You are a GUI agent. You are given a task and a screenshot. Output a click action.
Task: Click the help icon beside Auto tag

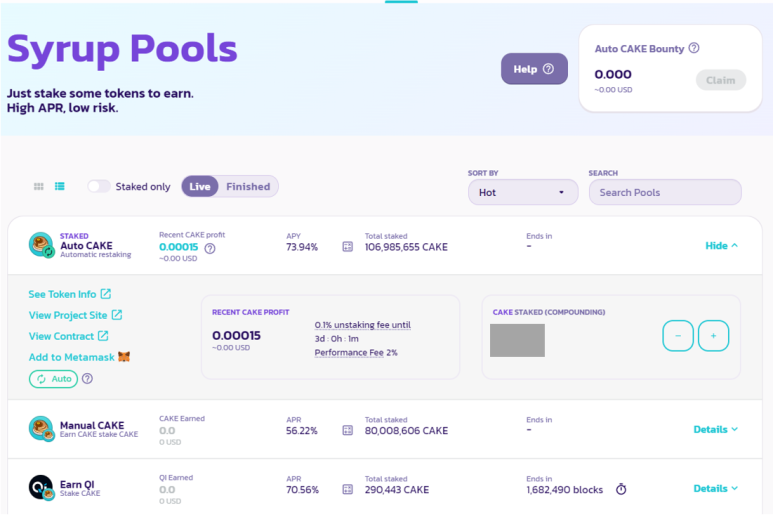87,379
